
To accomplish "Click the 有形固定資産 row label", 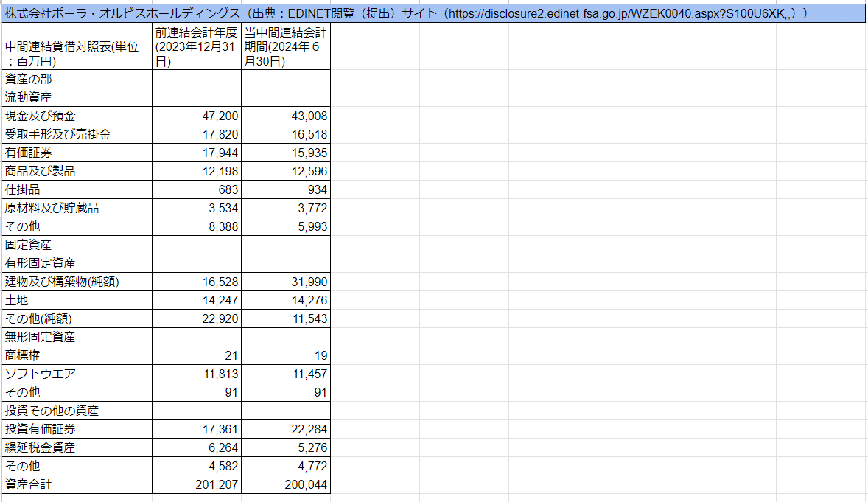I will 77,263.
